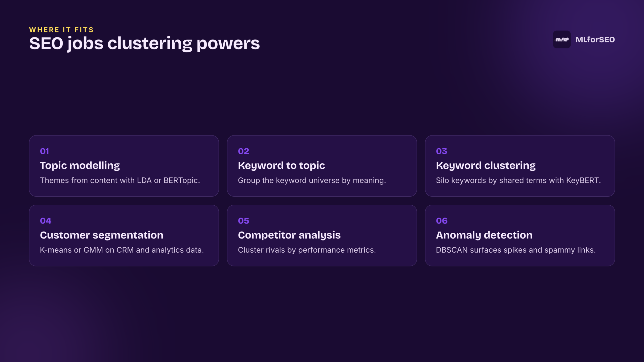Select the 'Topic modelling' heading

pyautogui.click(x=80, y=166)
